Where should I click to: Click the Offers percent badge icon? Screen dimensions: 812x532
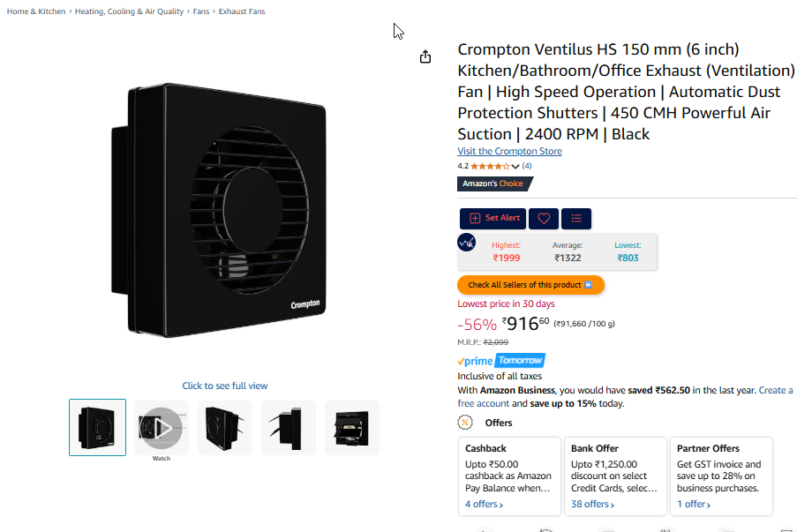tap(465, 423)
